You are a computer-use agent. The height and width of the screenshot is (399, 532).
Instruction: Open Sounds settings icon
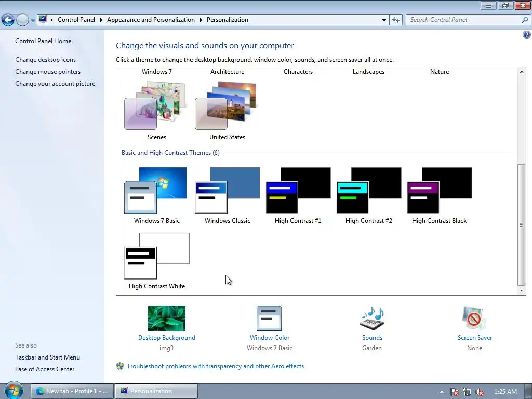[x=372, y=318]
